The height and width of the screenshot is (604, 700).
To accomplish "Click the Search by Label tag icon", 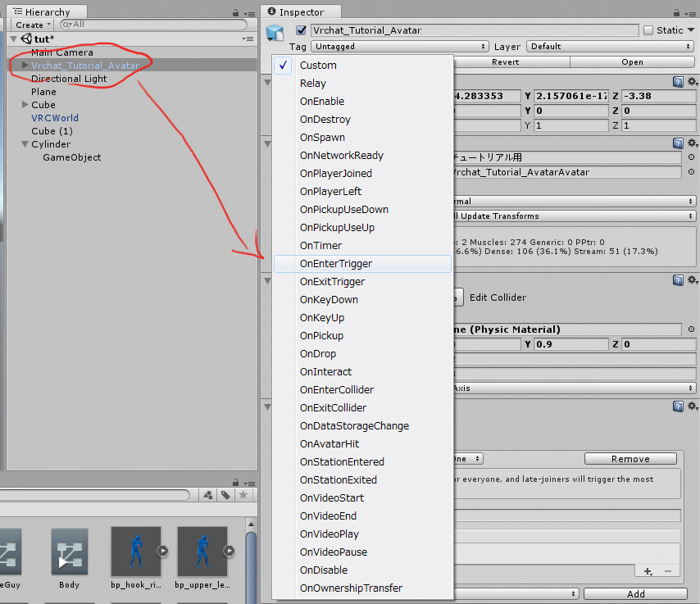I will [x=225, y=495].
